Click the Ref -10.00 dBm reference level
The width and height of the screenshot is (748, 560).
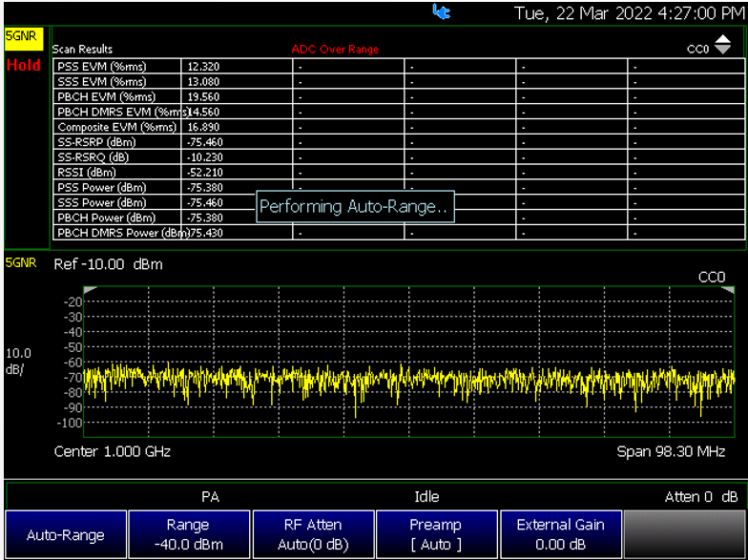point(109,264)
